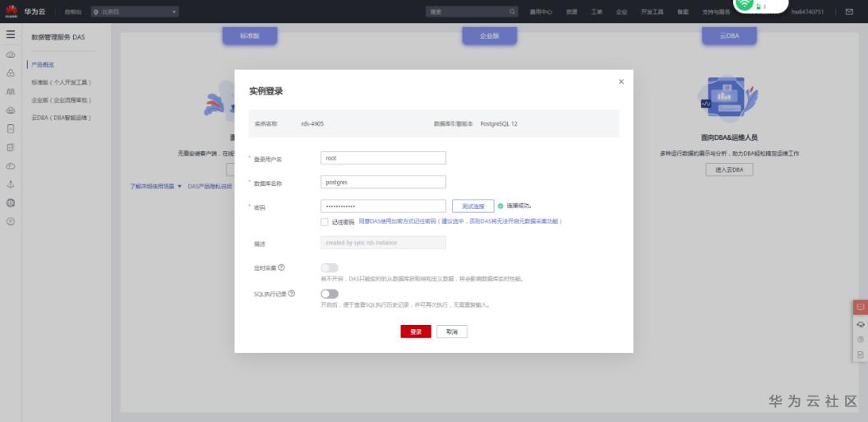
Task: Click the 取消 button in dialog
Action: (x=452, y=332)
